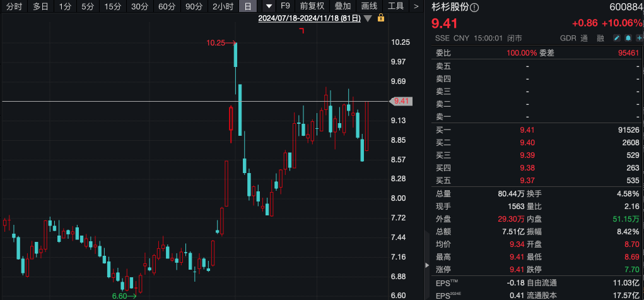Click the 卖五 row label
644x300 pixels.
coord(443,66)
